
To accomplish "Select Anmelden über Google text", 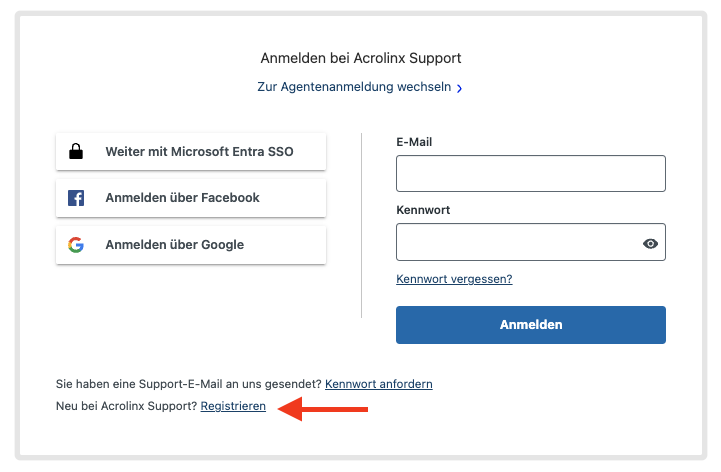I will (x=175, y=245).
